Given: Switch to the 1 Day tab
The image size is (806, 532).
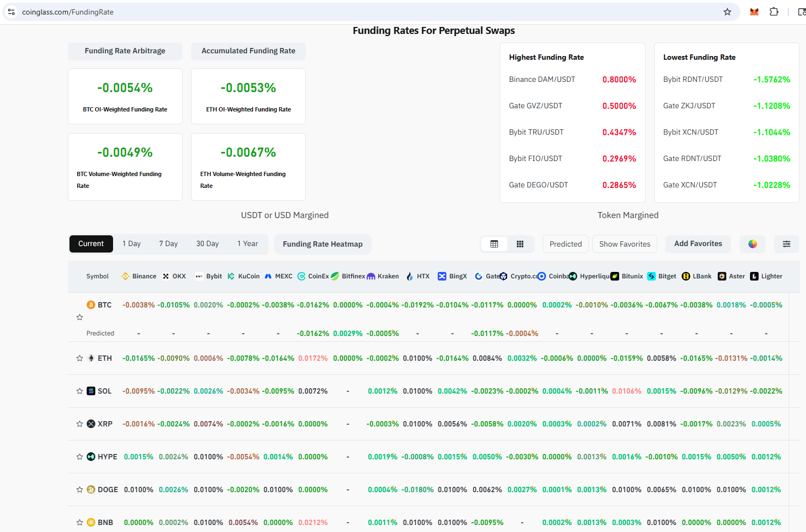Looking at the screenshot, I should [x=131, y=244].
